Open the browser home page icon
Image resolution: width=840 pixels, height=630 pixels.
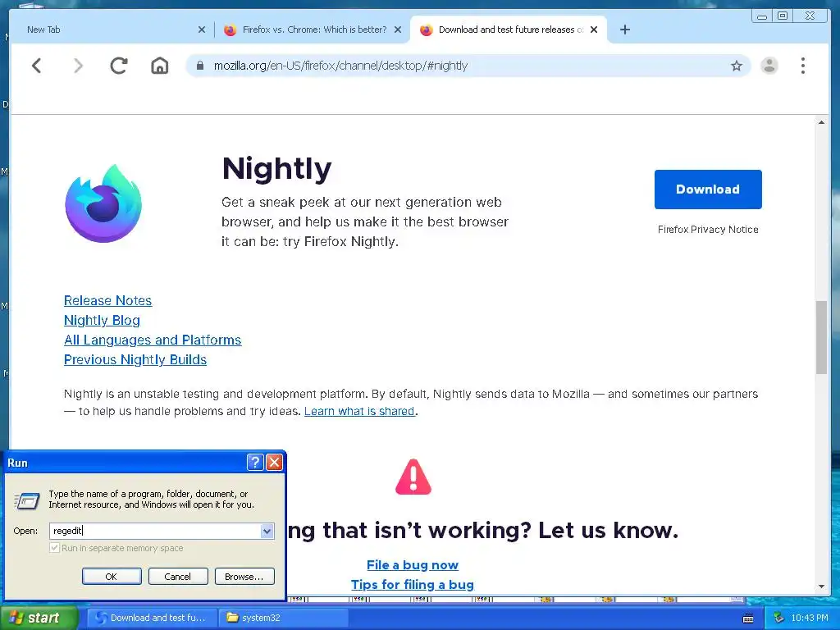(x=160, y=66)
